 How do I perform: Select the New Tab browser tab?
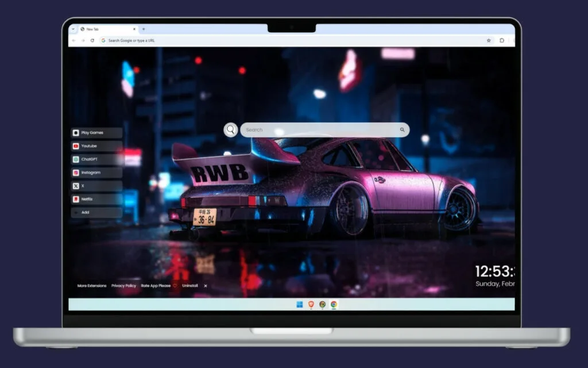pos(108,29)
